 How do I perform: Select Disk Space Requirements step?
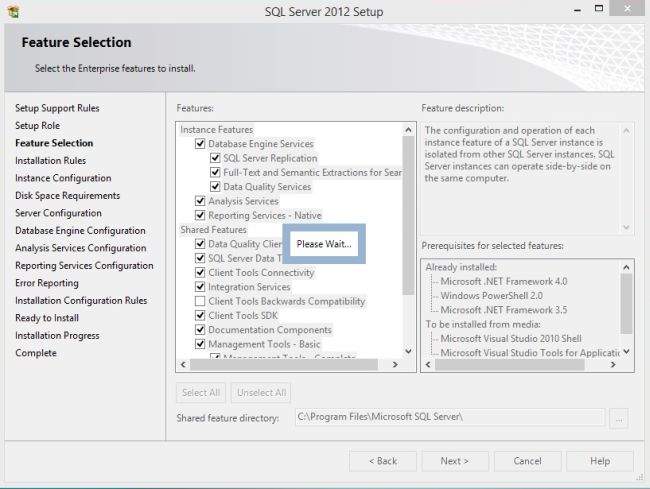(68, 196)
